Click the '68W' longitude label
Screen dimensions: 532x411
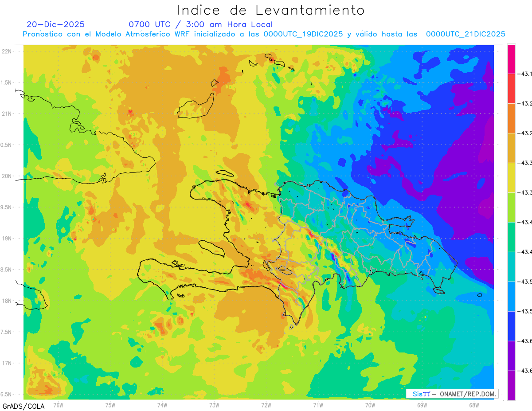473,405
